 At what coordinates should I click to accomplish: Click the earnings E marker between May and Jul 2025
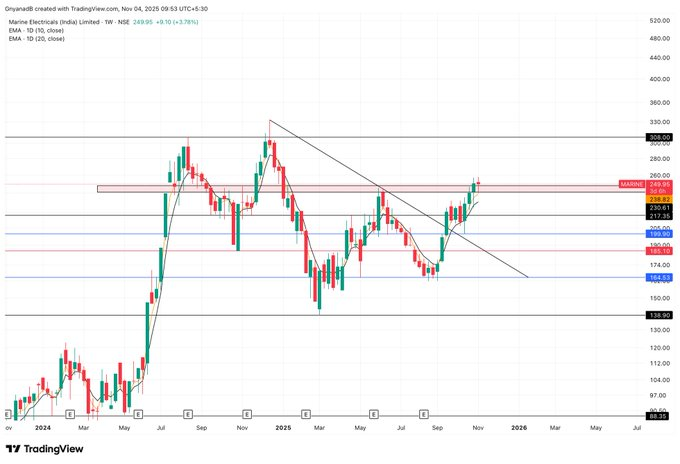coord(374,415)
